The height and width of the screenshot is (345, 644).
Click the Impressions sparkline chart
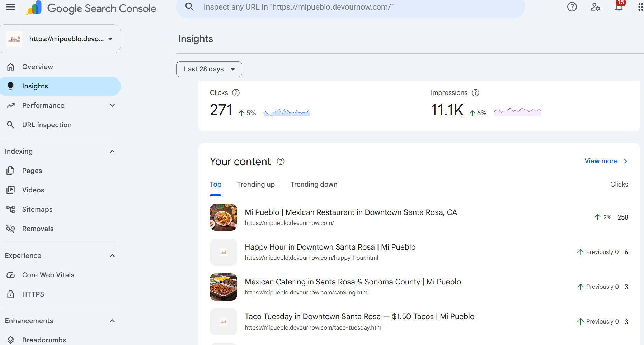coord(517,111)
